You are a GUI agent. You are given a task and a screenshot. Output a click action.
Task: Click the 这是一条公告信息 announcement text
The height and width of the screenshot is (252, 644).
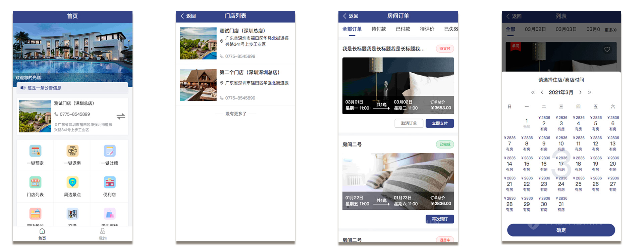44,88
